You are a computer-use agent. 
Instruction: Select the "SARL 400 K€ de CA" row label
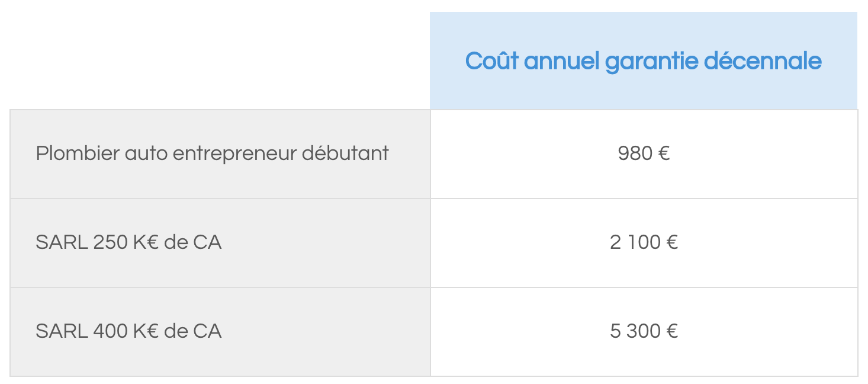tap(128, 331)
